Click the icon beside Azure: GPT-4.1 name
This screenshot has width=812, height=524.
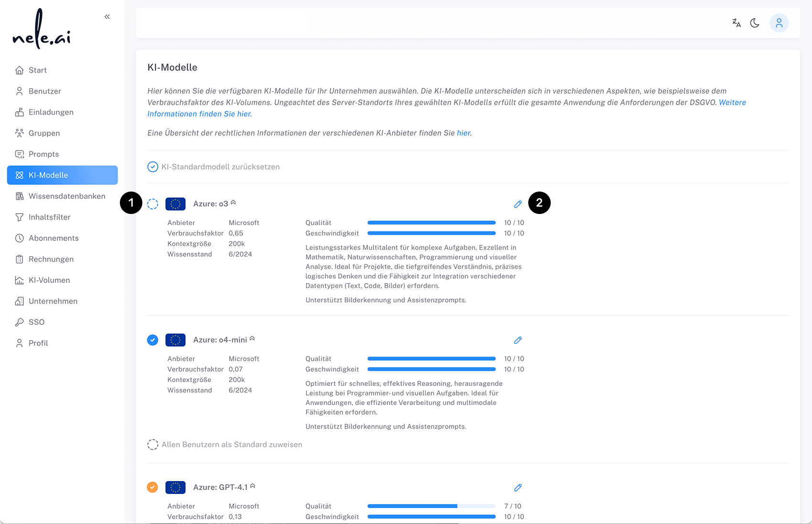[x=253, y=486]
